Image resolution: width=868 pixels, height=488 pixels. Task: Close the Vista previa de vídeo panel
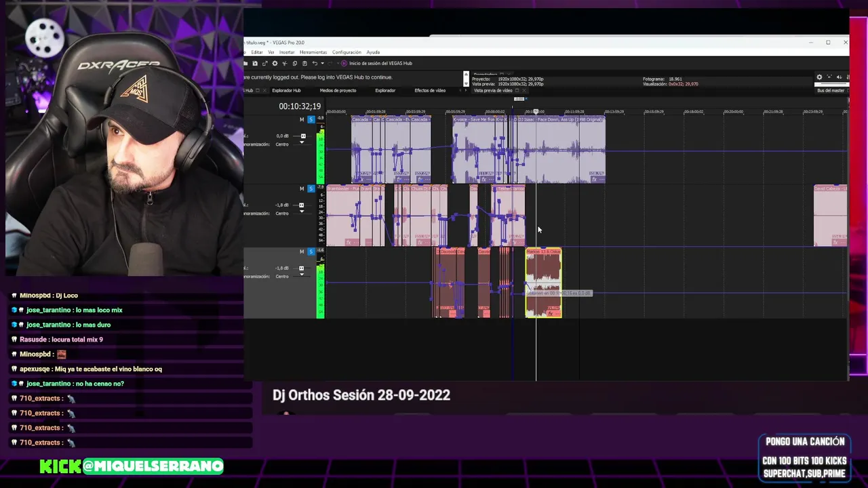point(524,90)
